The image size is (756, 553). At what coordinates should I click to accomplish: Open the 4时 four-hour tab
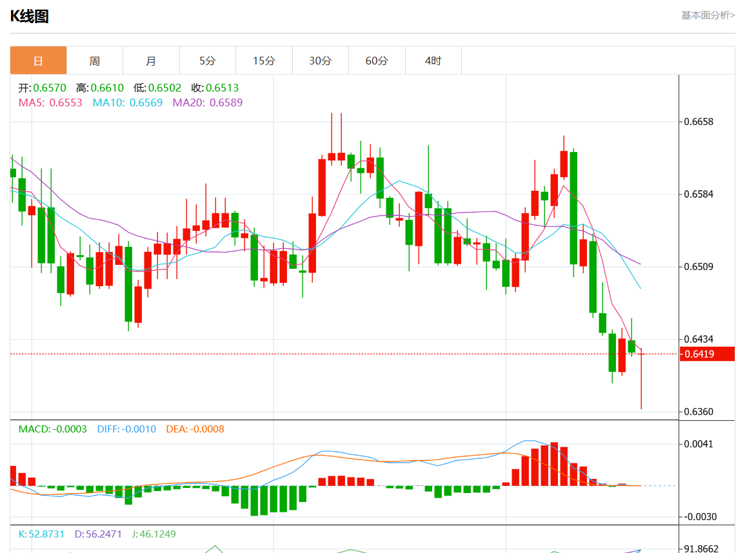(433, 61)
